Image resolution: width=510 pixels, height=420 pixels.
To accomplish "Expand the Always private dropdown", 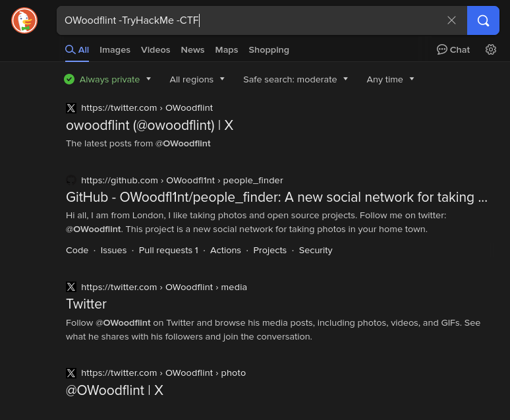I will pyautogui.click(x=148, y=78).
